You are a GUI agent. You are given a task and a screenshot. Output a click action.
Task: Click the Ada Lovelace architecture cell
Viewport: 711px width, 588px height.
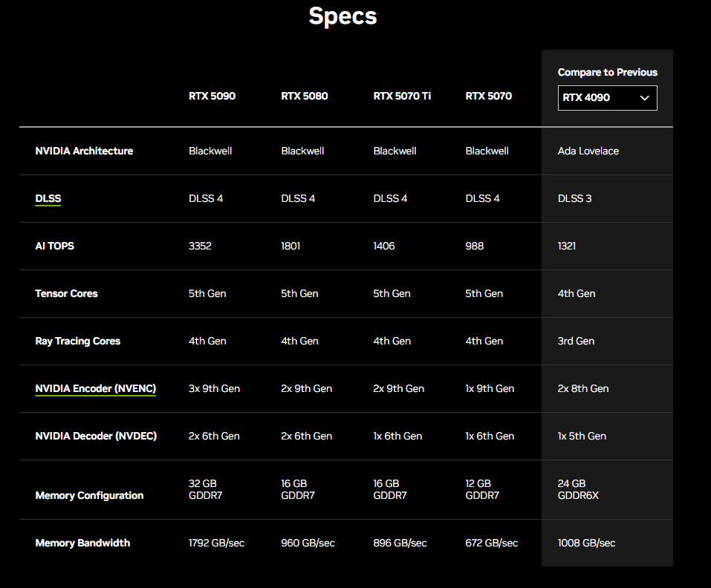pos(588,151)
